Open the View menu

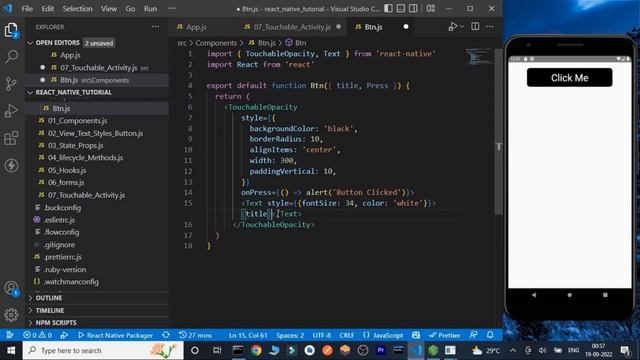[109, 9]
